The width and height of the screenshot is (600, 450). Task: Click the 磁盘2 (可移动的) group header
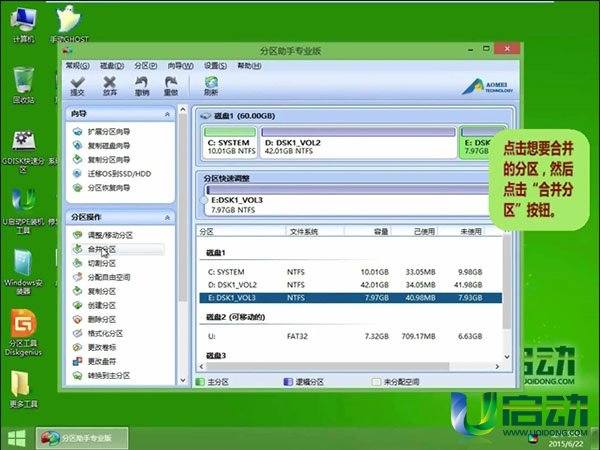[x=235, y=317]
